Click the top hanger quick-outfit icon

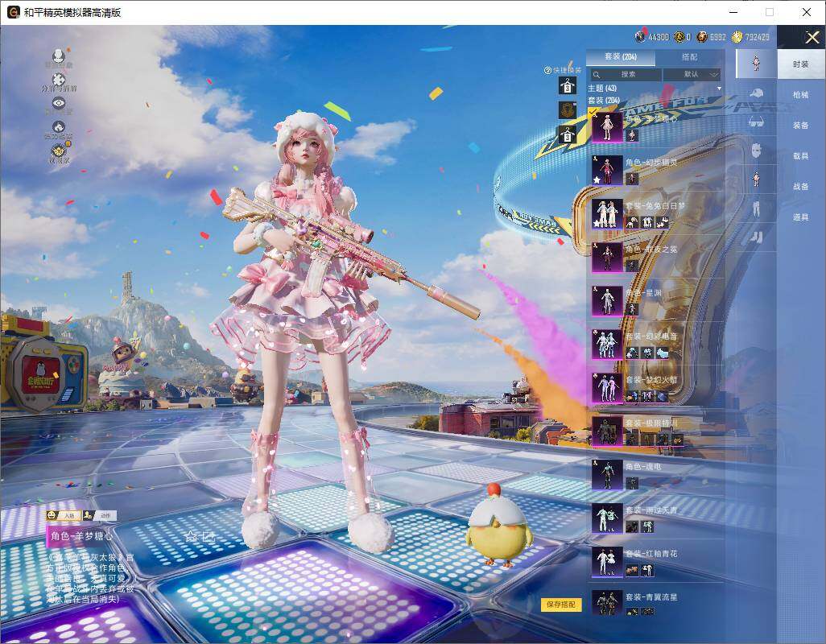(x=568, y=86)
